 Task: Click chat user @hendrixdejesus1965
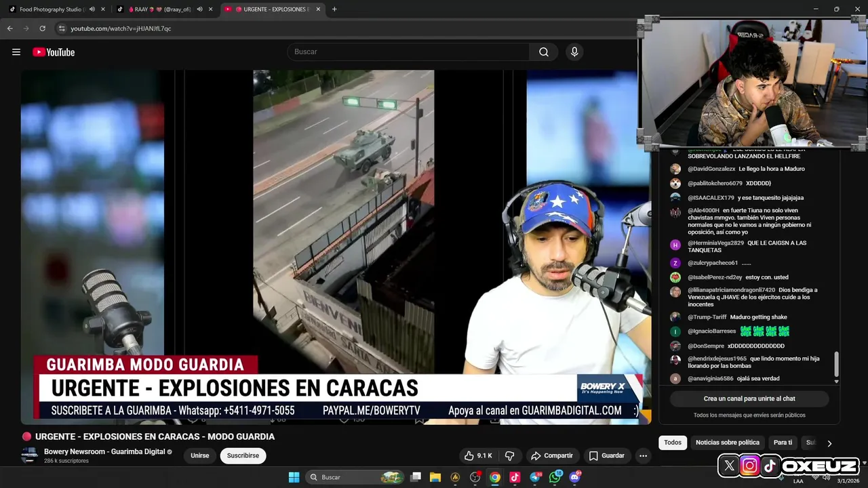[717, 359]
